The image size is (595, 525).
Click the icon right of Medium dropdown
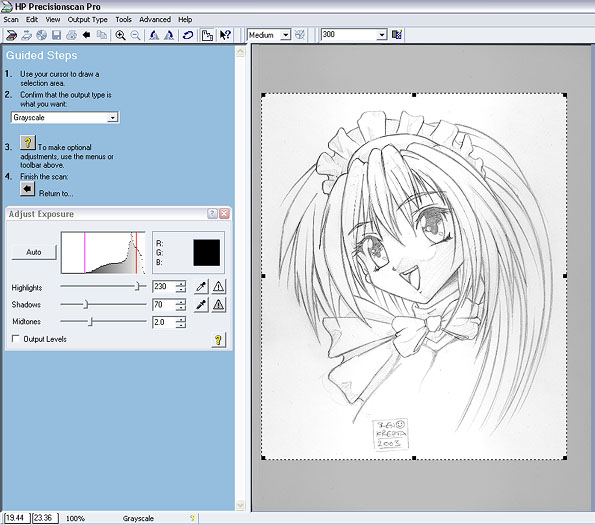pos(300,35)
